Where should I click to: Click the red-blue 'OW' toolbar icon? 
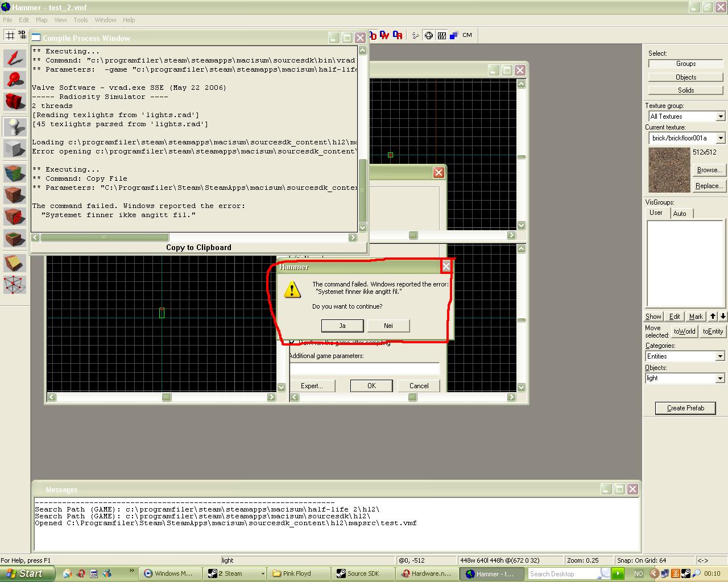coord(384,35)
